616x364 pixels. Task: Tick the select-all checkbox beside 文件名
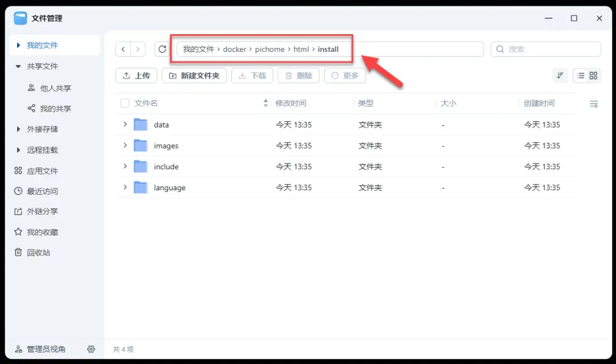tap(125, 104)
